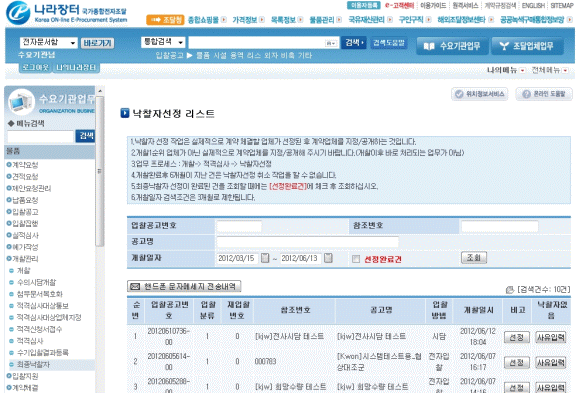Viewport: 580px width, 393px height.
Task: Click the SITEMAP link
Action: click(x=562, y=5)
